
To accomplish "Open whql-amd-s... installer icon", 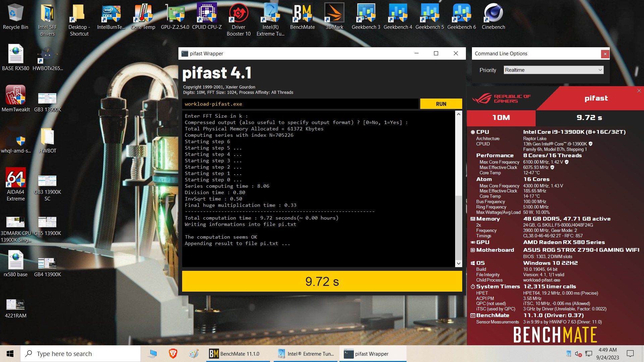I will [15, 140].
